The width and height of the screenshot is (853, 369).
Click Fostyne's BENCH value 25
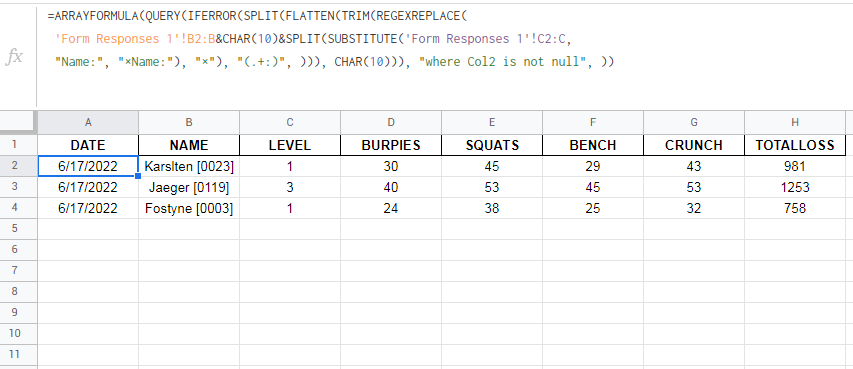(593, 208)
